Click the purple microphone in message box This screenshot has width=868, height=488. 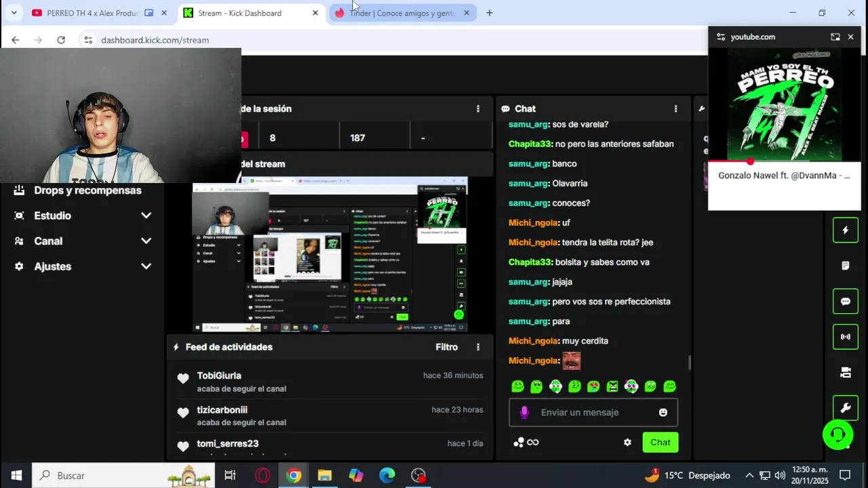pyautogui.click(x=524, y=412)
